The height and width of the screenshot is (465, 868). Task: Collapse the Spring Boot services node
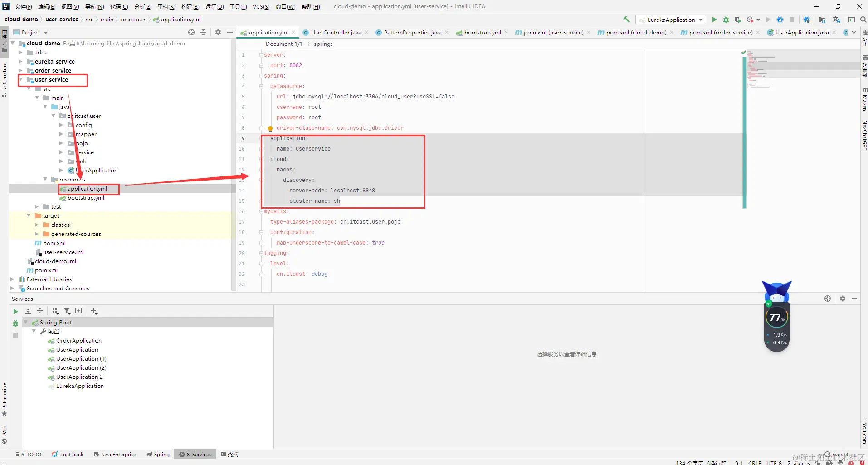[26, 323]
